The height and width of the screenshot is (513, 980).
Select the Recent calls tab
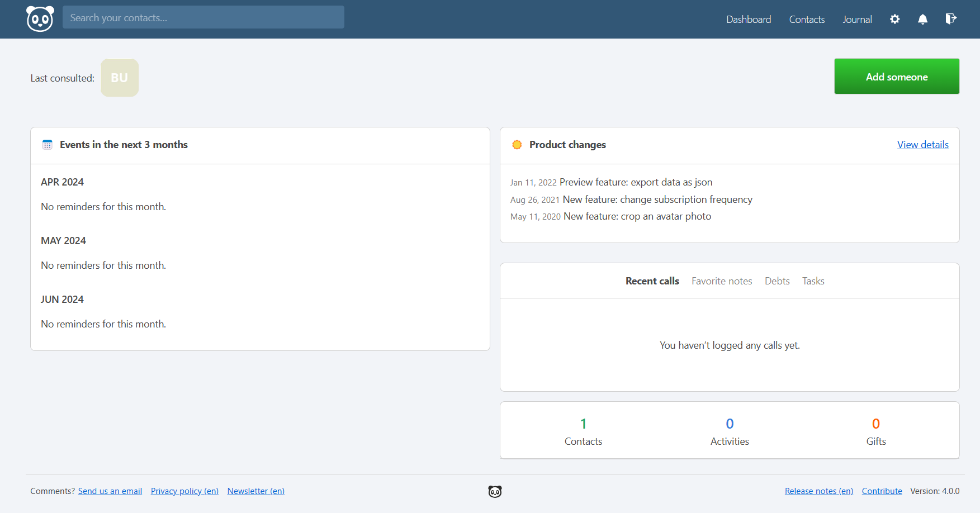pos(652,281)
